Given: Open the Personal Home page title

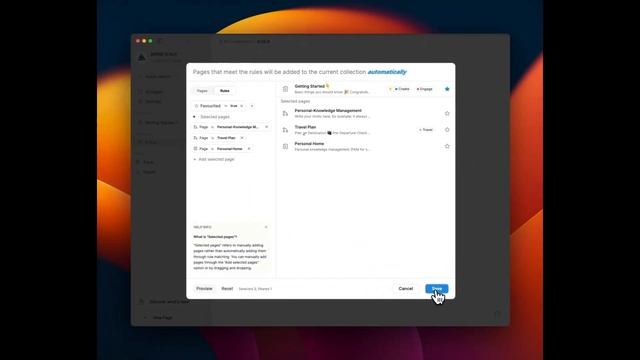Looking at the screenshot, I should pyautogui.click(x=309, y=144).
